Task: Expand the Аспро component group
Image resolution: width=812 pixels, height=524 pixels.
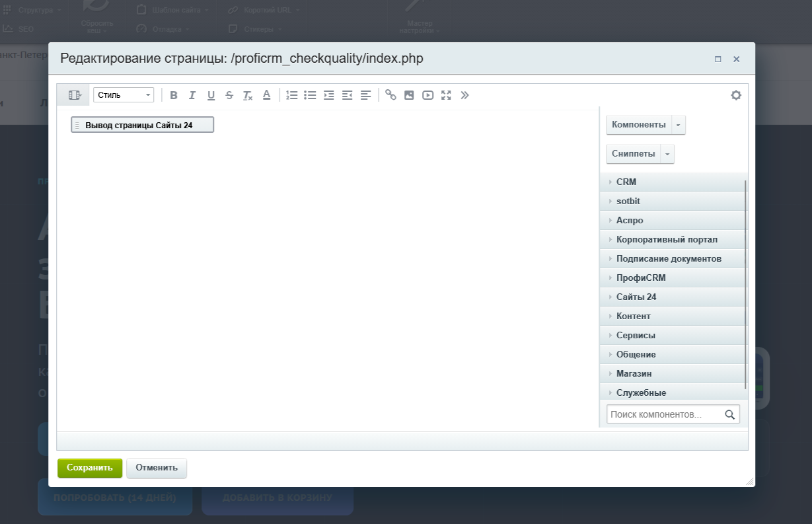Action: [x=672, y=220]
